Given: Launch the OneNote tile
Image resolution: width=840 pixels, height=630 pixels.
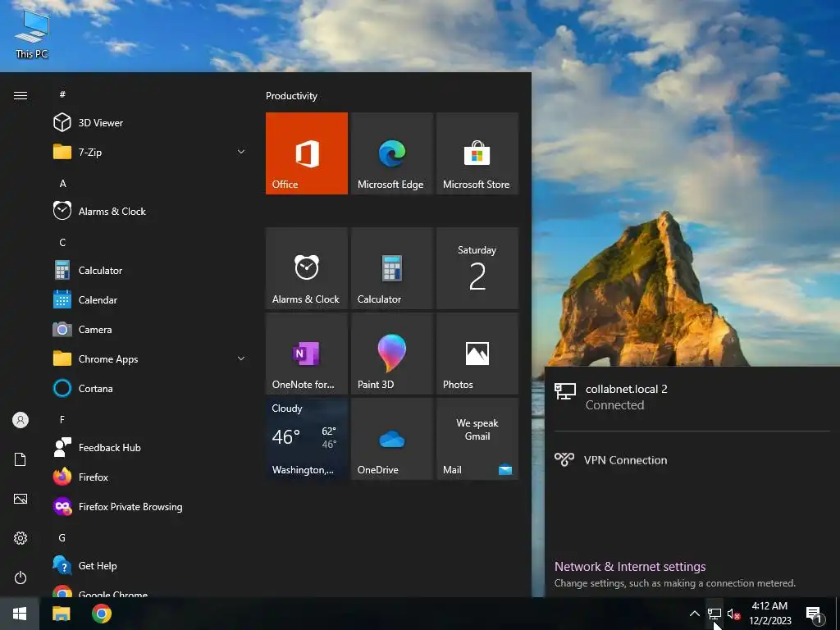Looking at the screenshot, I should tap(307, 354).
